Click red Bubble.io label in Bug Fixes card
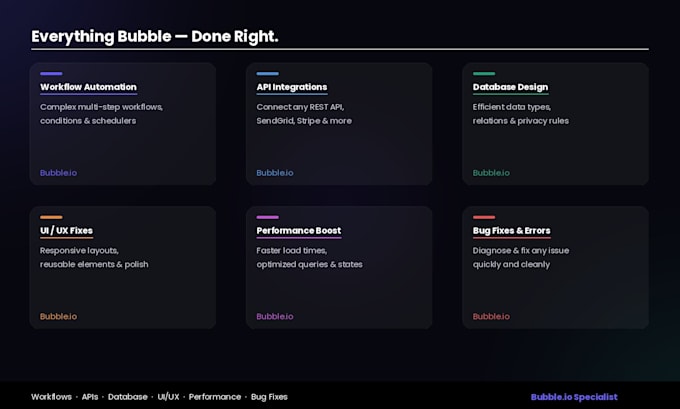This screenshot has width=680, height=409. [491, 316]
